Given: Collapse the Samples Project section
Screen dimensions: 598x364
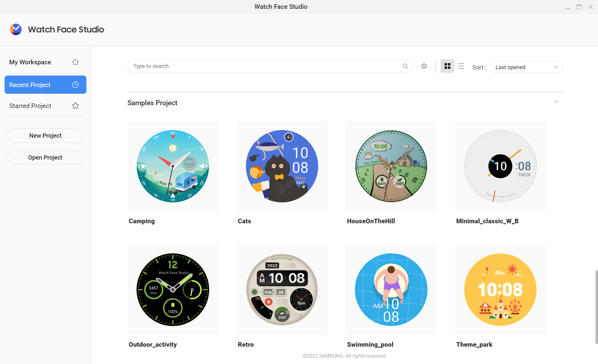Looking at the screenshot, I should (556, 102).
